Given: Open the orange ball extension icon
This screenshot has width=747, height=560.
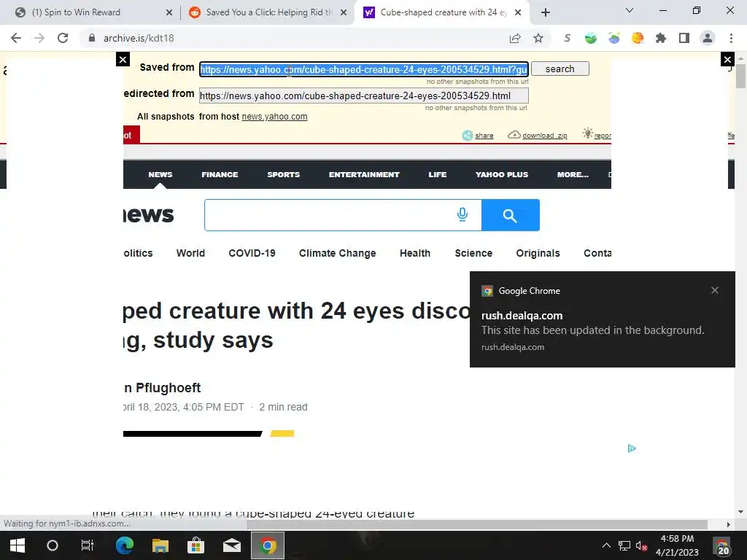Looking at the screenshot, I should tap(638, 38).
